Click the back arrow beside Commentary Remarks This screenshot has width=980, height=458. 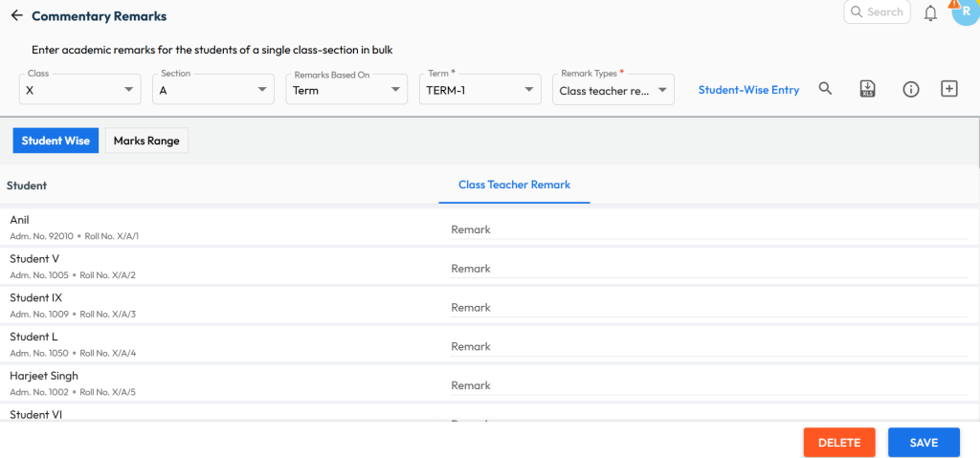pyautogui.click(x=16, y=16)
